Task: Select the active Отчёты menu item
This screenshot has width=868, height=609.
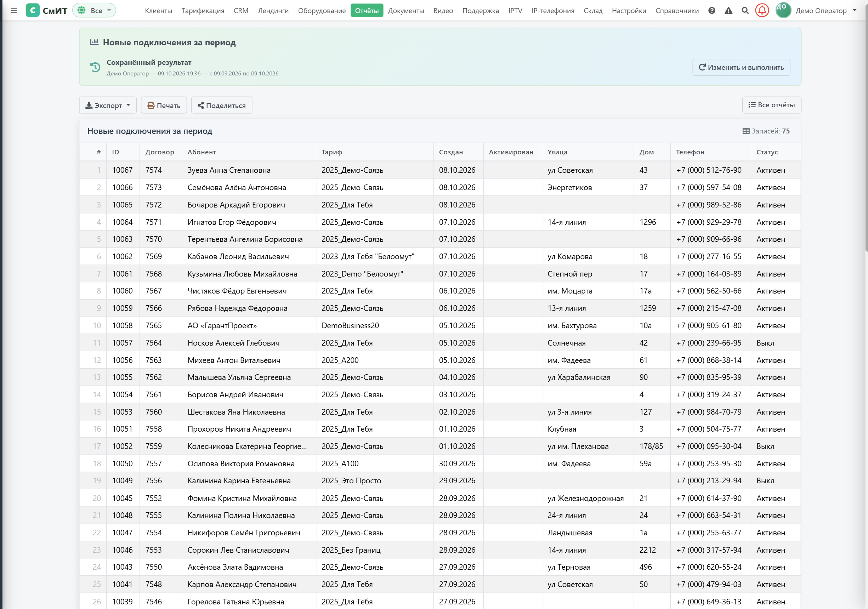Action: [367, 11]
